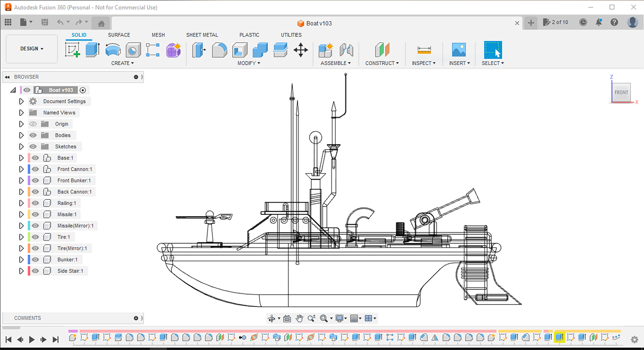Viewport: 644px width, 350px height.
Task: Open the CONSTRUCT dropdown menu
Action: (x=382, y=63)
